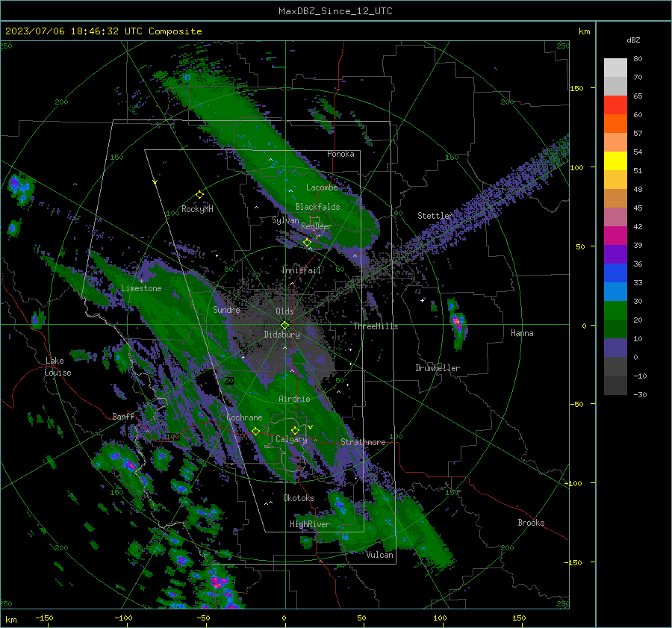Click the Limestone label
The width and height of the screenshot is (672, 628).
coord(141,288)
